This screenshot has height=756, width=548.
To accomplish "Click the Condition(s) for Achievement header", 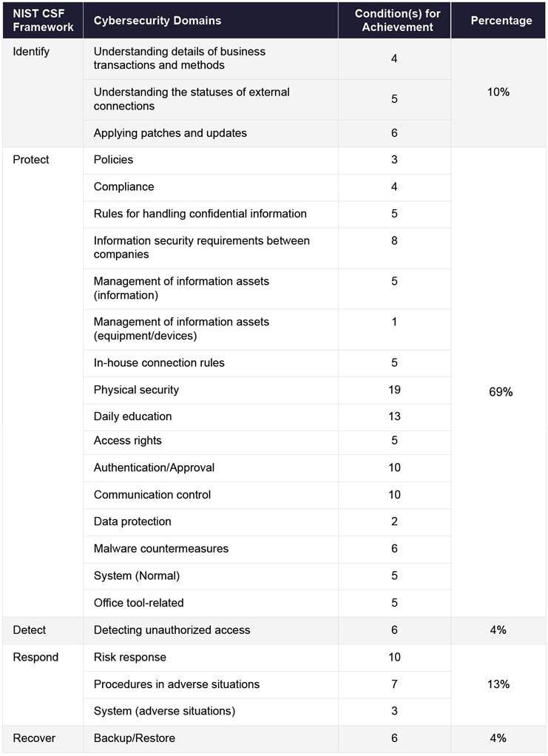I will pos(393,21).
